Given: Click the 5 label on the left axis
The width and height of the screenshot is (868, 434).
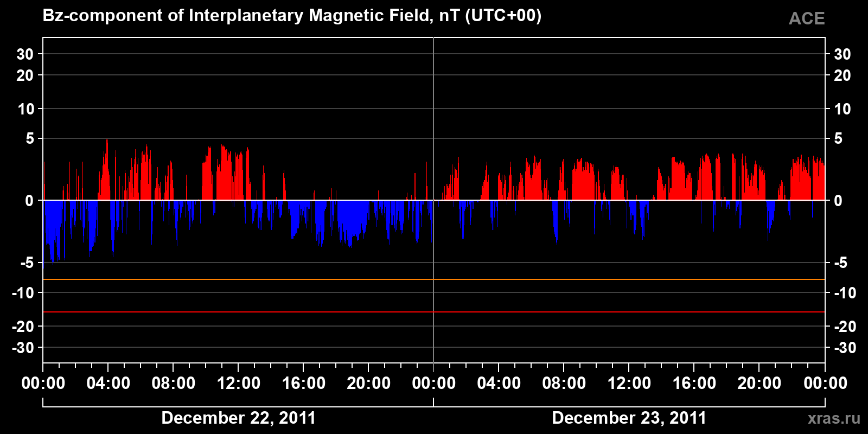Looking at the screenshot, I should pos(30,139).
